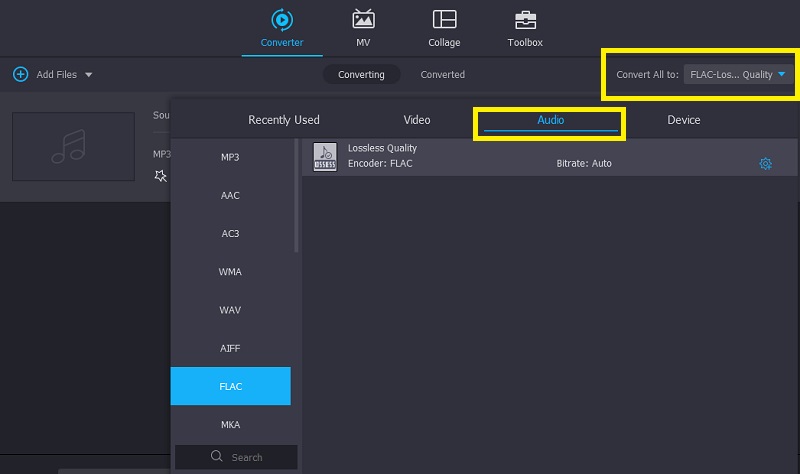Viewport: 800px width, 474px height.
Task: Click the search magnifier icon
Action: [216, 457]
